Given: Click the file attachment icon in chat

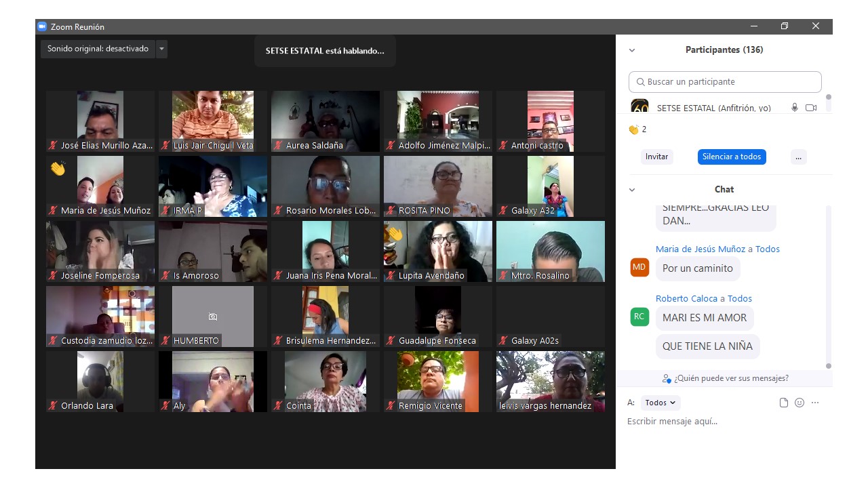Looking at the screenshot, I should click(x=784, y=403).
